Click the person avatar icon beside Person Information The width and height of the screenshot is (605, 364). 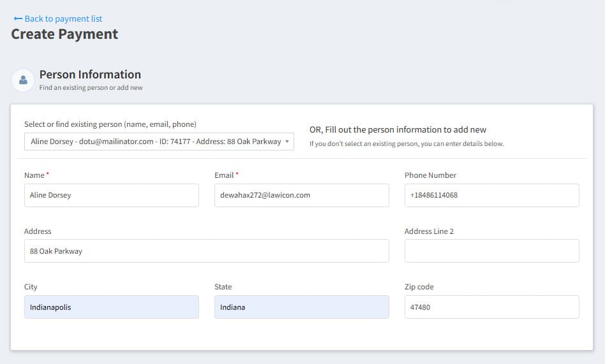click(23, 80)
